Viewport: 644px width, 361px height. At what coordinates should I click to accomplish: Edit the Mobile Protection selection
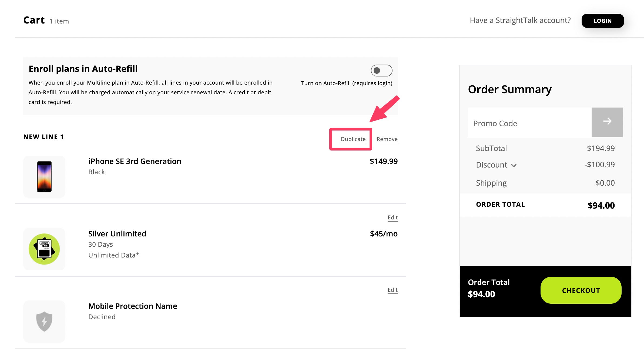[x=393, y=290]
